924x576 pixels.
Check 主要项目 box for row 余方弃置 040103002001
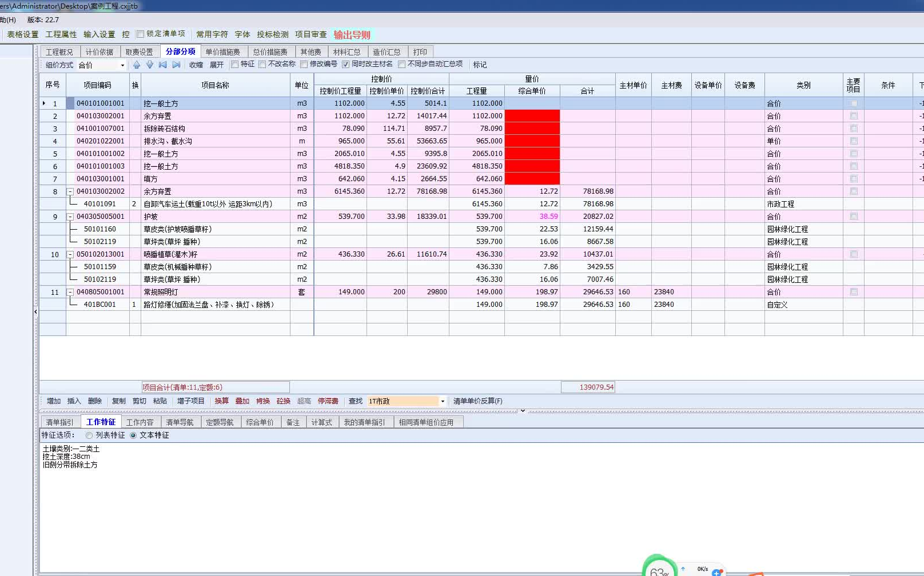click(854, 116)
